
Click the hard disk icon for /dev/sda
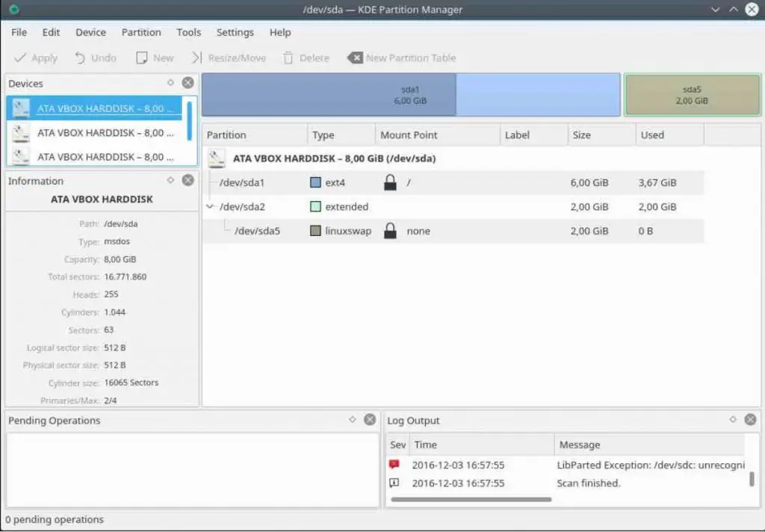217,158
